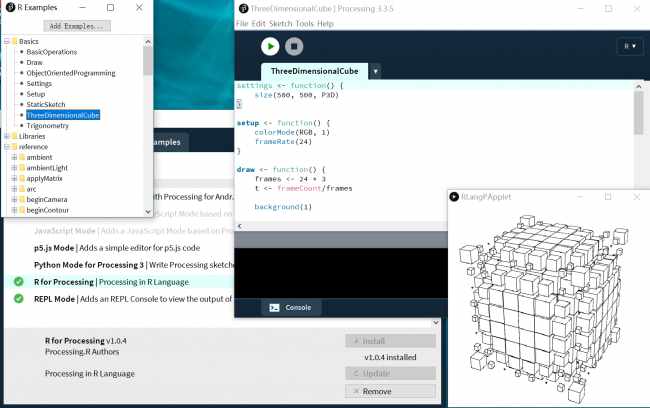Minimize the R Examples window
Viewport: 650px width, 408px height.
pyautogui.click(x=82, y=7)
